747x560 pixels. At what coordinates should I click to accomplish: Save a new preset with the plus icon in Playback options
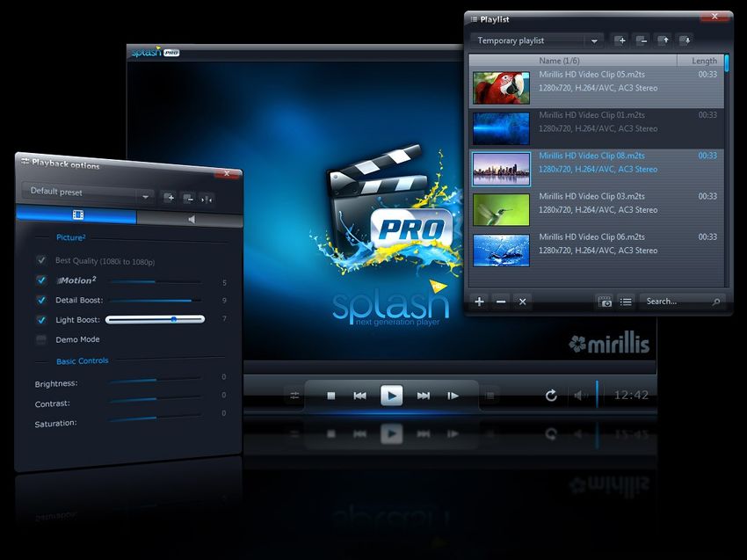[169, 197]
